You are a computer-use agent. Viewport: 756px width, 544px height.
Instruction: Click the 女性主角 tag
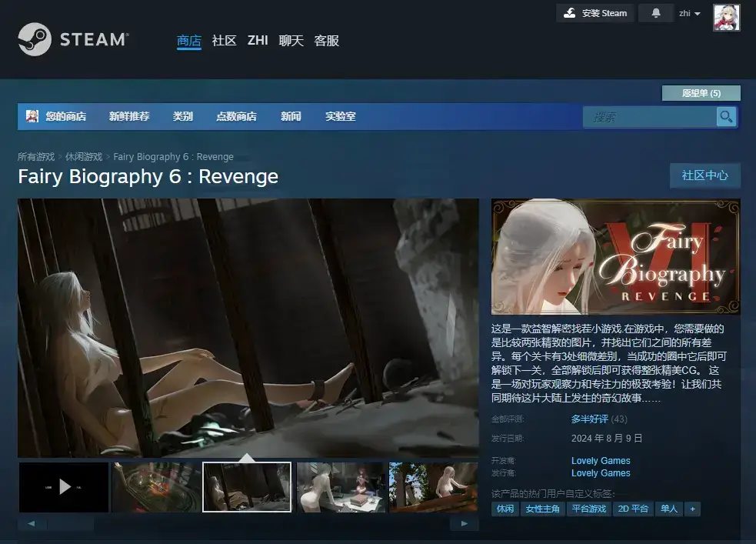(542, 509)
